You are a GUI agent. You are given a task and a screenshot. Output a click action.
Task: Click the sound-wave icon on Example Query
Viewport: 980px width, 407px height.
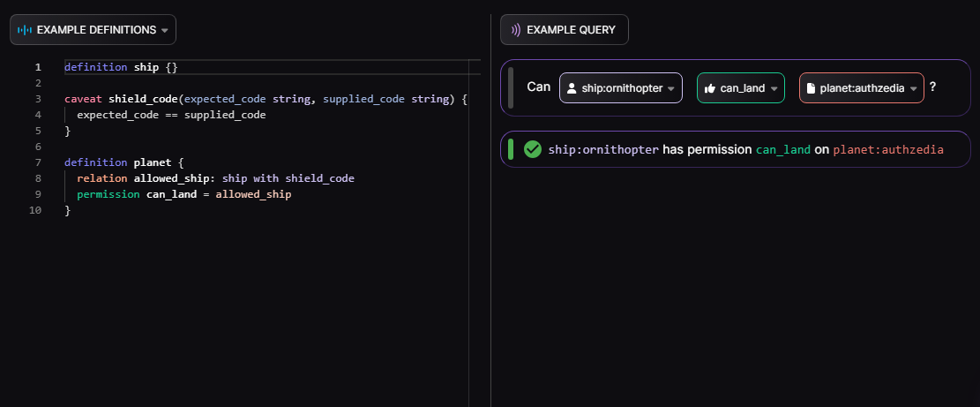516,30
